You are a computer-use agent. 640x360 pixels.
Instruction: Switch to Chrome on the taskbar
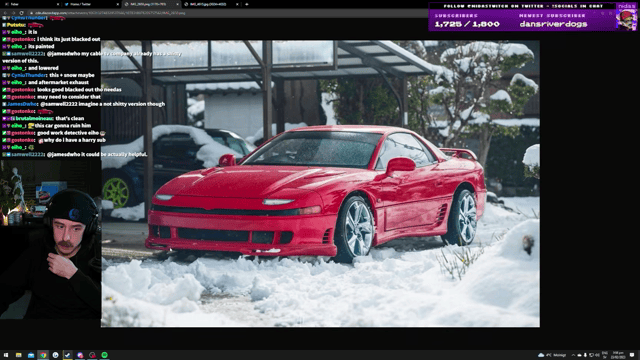click(x=43, y=355)
